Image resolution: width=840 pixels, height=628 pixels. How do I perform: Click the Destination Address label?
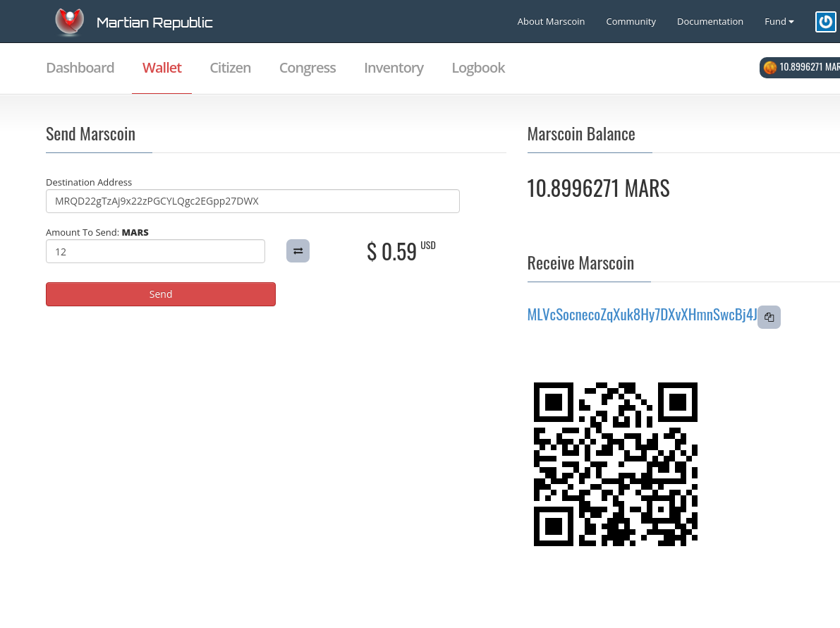pos(89,182)
